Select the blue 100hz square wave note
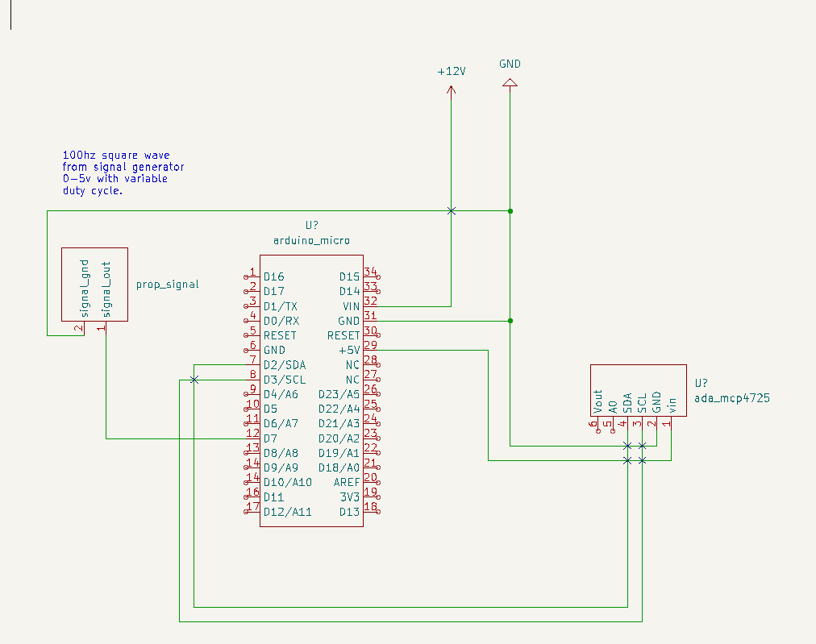Screen dimensions: 816x644 pyautogui.click(x=123, y=172)
